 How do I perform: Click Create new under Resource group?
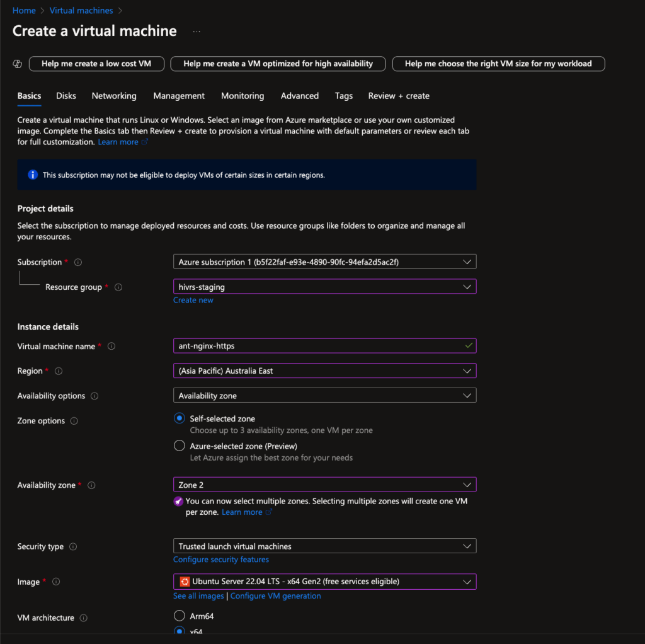193,301
